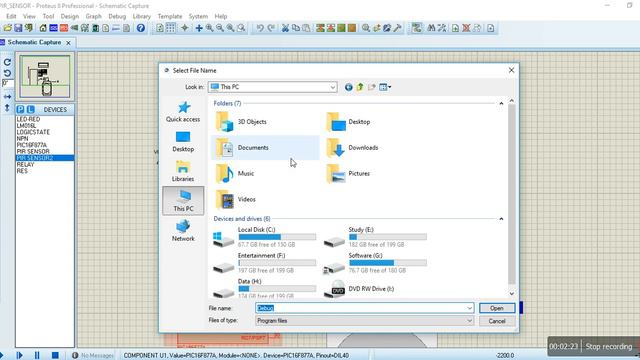Expand the File name dropdown arrow
This screenshot has width=640, height=360.
click(469, 308)
